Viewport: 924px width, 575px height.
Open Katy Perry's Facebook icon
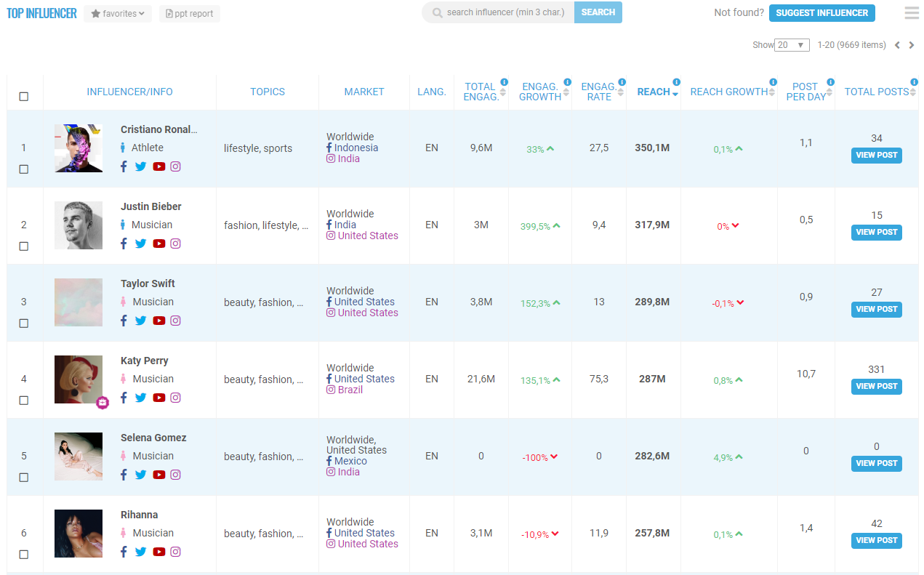[x=124, y=398]
